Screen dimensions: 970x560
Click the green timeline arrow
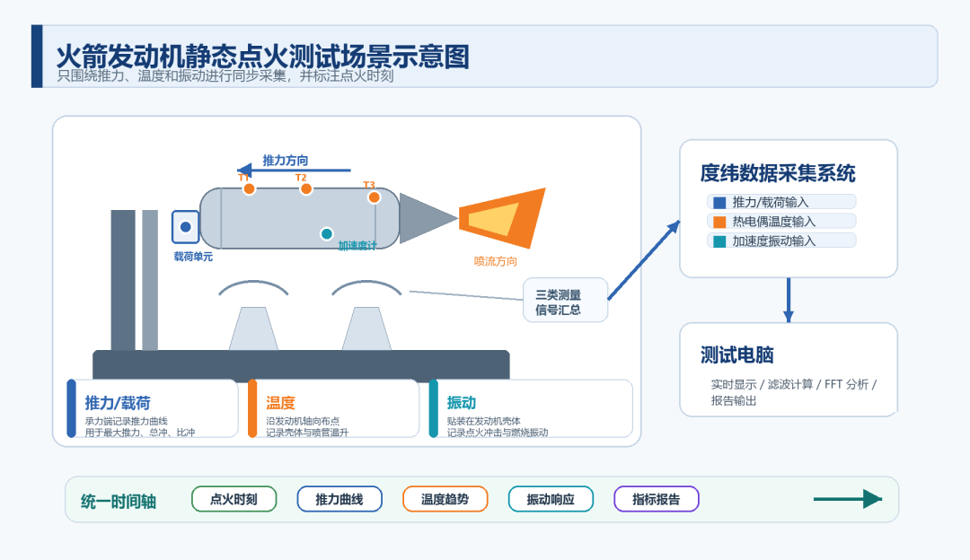[x=848, y=499]
